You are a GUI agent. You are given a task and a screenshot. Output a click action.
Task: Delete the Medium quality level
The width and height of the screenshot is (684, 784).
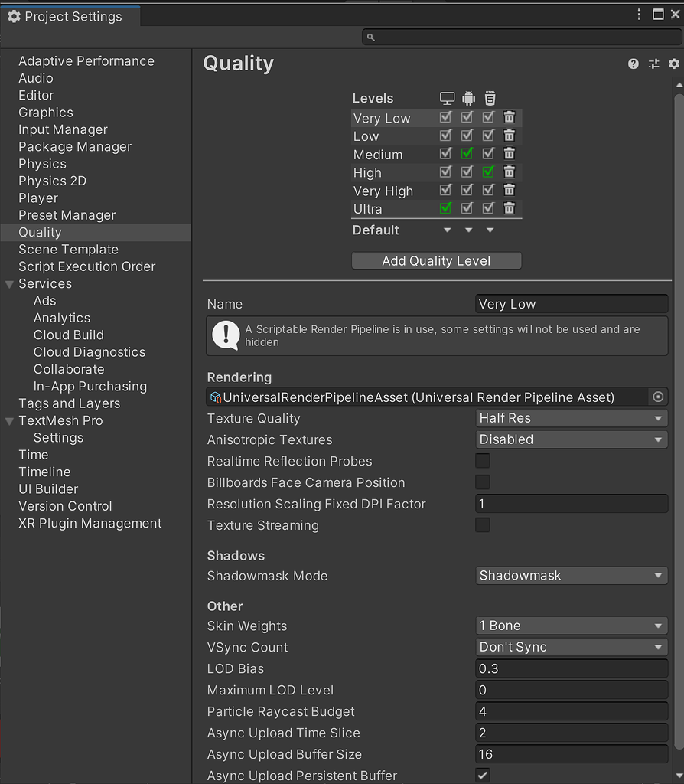[x=510, y=154]
